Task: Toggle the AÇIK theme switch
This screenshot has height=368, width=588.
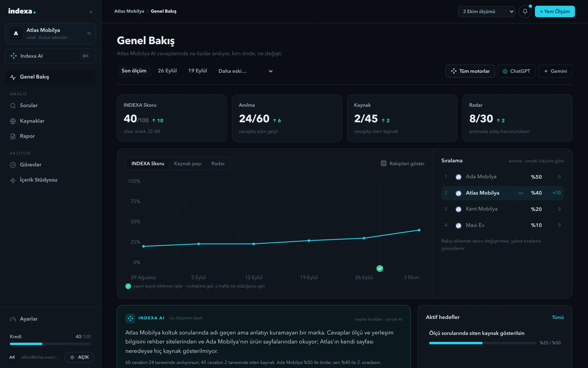Action: (x=79, y=357)
